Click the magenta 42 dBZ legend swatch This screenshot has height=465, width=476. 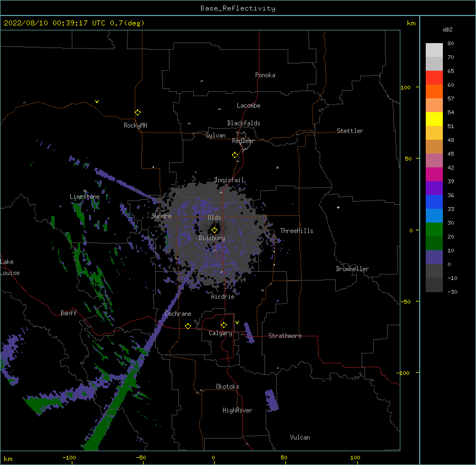tap(434, 174)
